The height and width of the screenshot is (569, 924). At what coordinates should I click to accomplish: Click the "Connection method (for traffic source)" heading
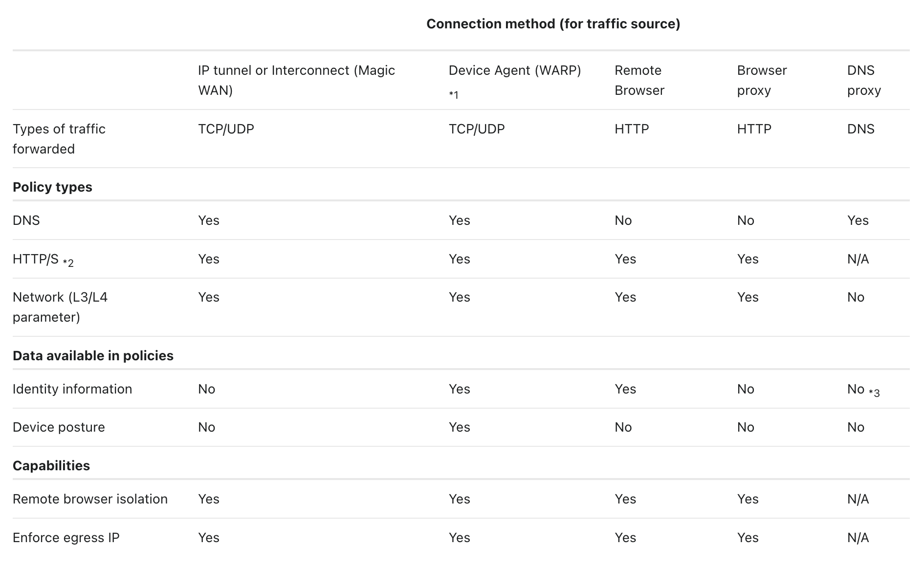(x=553, y=24)
